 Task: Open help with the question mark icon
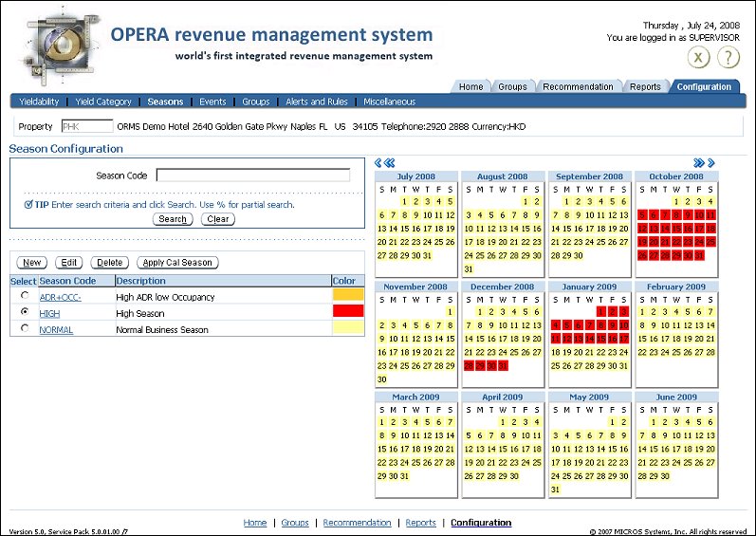click(728, 57)
